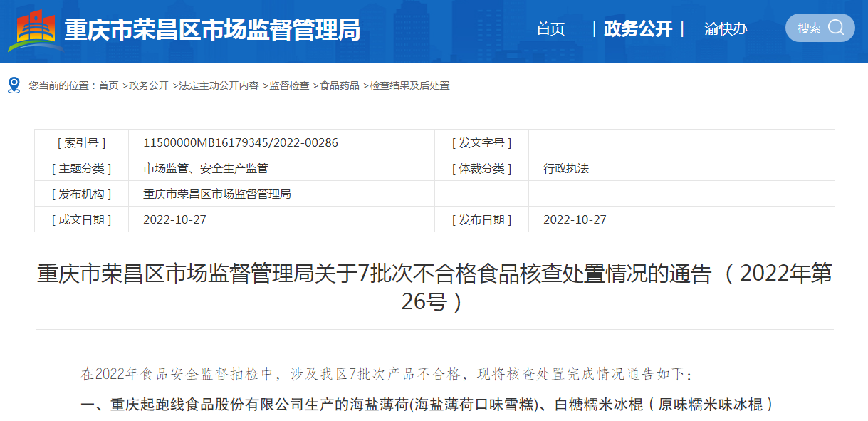Viewport: 868px width, 421px height.
Task: Click the [ 体裁分类 ] label cell
Action: (x=481, y=168)
